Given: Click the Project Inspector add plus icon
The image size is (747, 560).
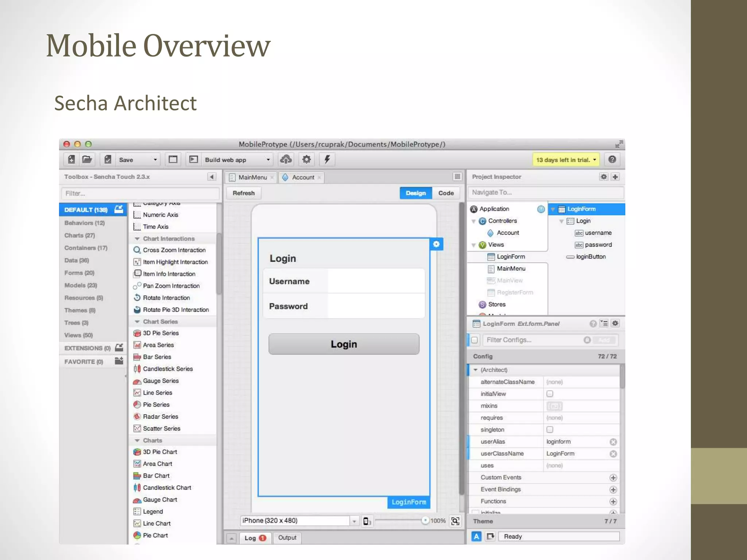Looking at the screenshot, I should [x=615, y=177].
